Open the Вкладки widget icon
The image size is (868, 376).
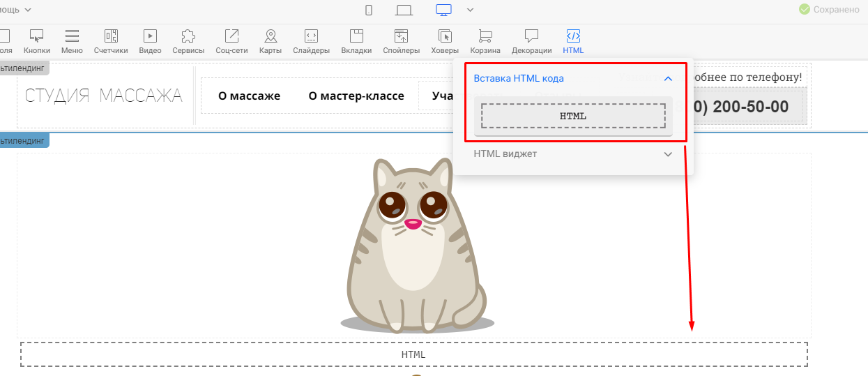(356, 36)
